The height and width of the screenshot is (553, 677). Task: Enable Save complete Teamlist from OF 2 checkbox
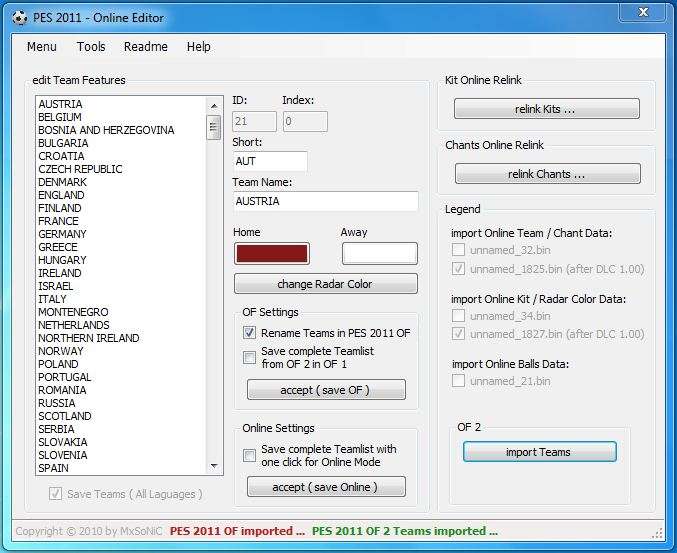pyautogui.click(x=250, y=358)
